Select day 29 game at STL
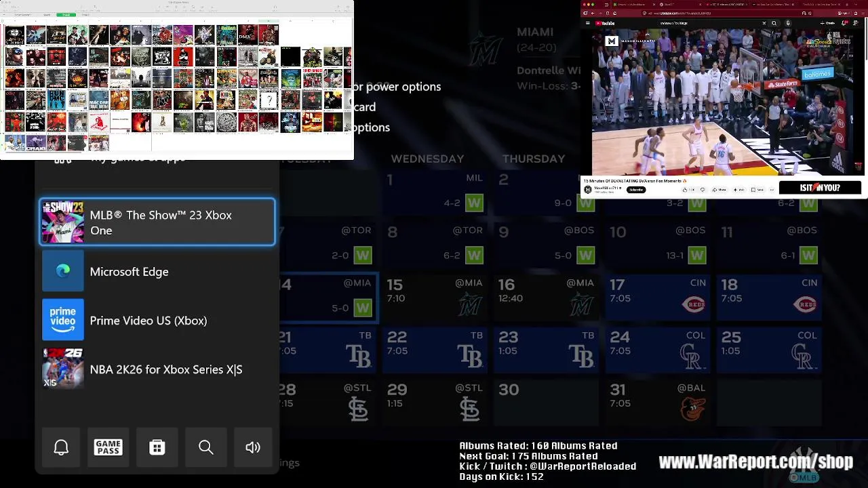 pyautogui.click(x=435, y=403)
